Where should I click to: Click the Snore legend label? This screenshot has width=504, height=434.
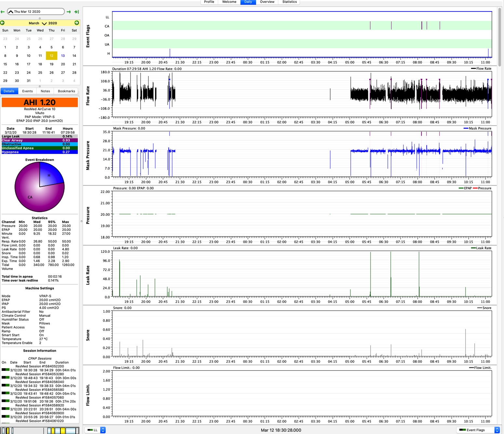[484, 308]
